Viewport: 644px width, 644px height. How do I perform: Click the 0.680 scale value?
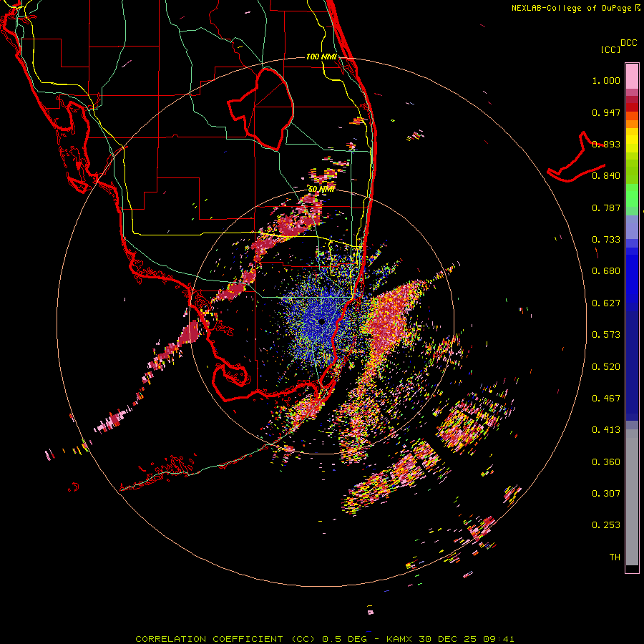pyautogui.click(x=606, y=271)
